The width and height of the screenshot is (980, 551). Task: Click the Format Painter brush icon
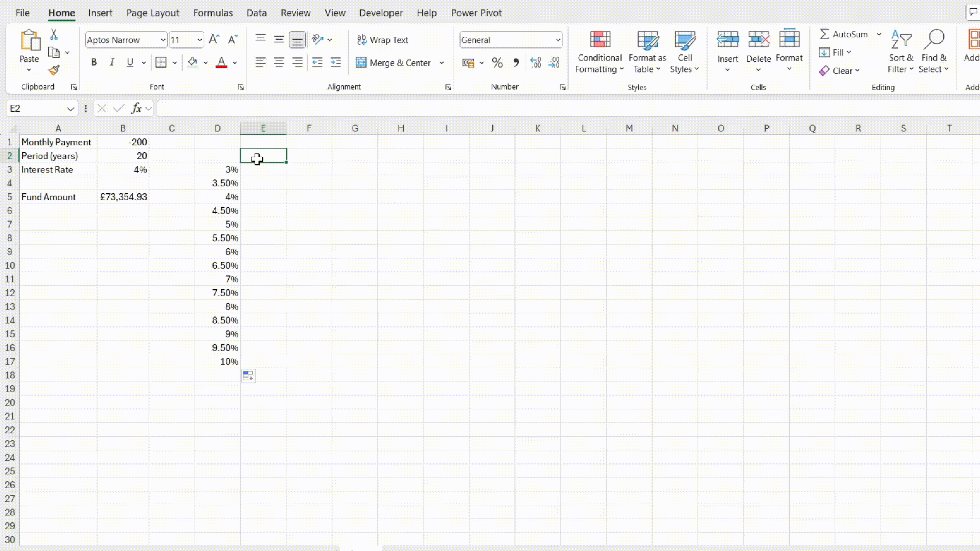click(x=54, y=70)
